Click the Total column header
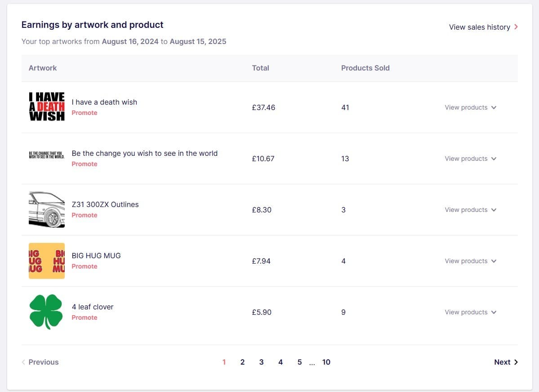The width and height of the screenshot is (539, 392). pos(261,68)
